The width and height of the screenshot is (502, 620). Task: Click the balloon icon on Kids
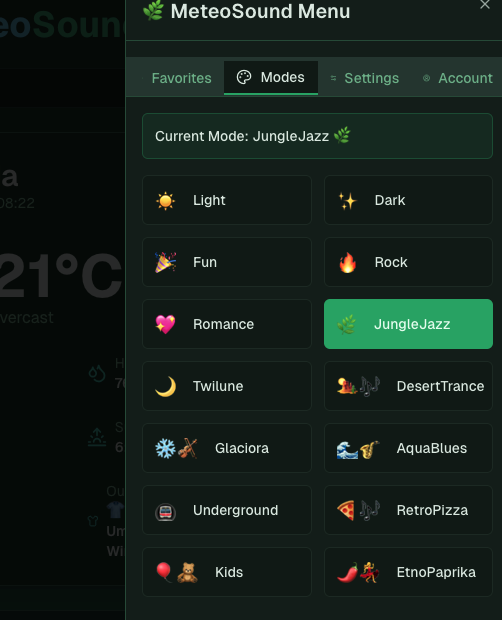click(164, 572)
